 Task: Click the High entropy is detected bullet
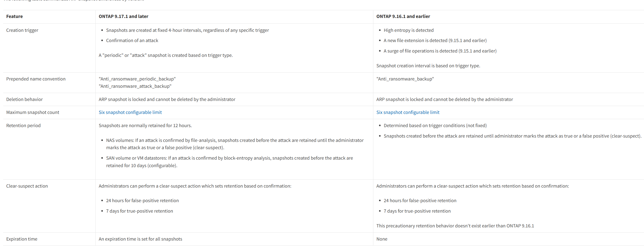[x=408, y=30]
